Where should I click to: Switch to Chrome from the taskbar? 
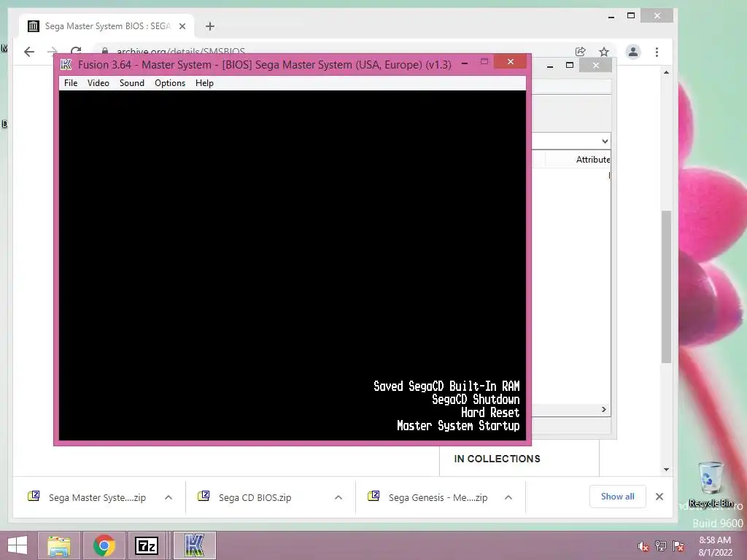pos(104,545)
